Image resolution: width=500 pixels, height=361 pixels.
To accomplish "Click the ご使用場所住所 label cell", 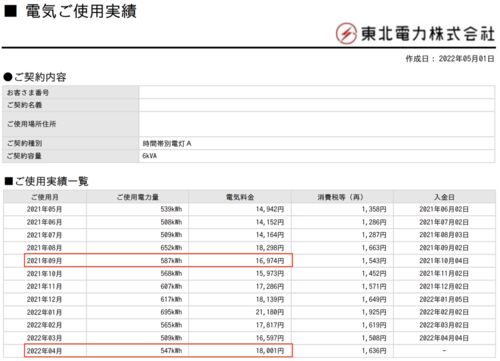I will pos(71,124).
